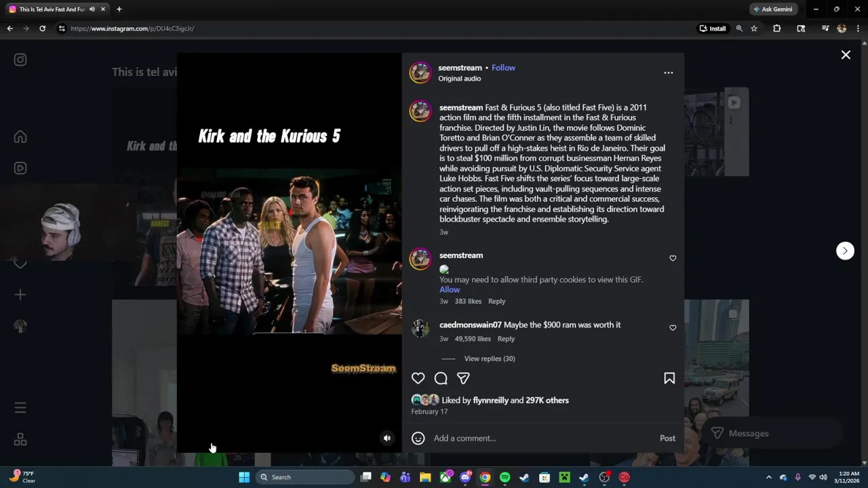Expand View replies (30)
The height and width of the screenshot is (488, 868).
[x=490, y=359]
